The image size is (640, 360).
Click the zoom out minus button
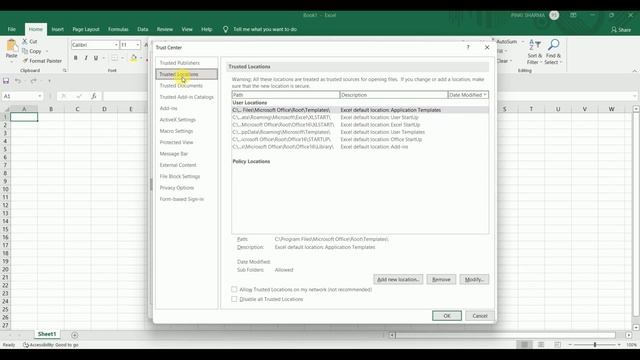click(x=570, y=345)
